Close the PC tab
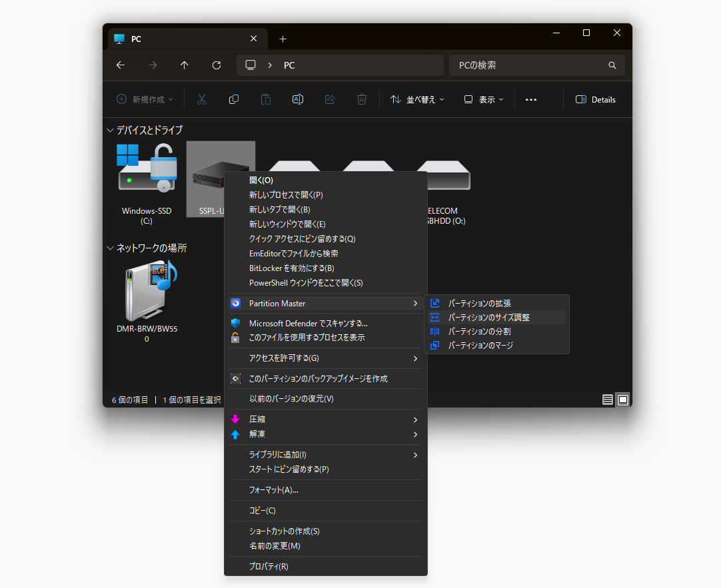Viewport: 721px width, 588px height. click(253, 39)
